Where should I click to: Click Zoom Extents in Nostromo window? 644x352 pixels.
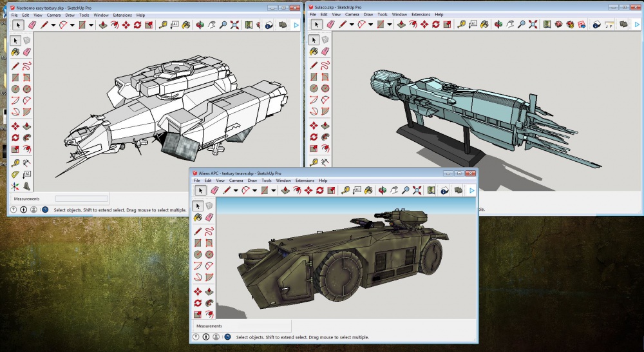click(234, 25)
